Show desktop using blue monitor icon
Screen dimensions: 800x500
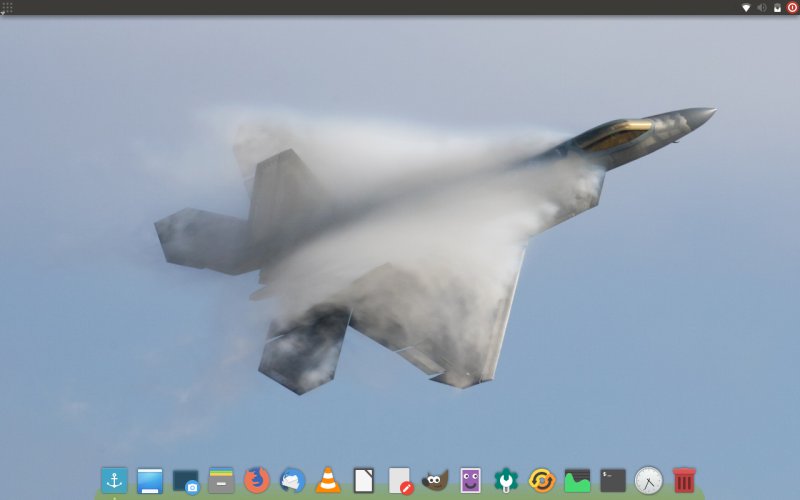pos(150,480)
